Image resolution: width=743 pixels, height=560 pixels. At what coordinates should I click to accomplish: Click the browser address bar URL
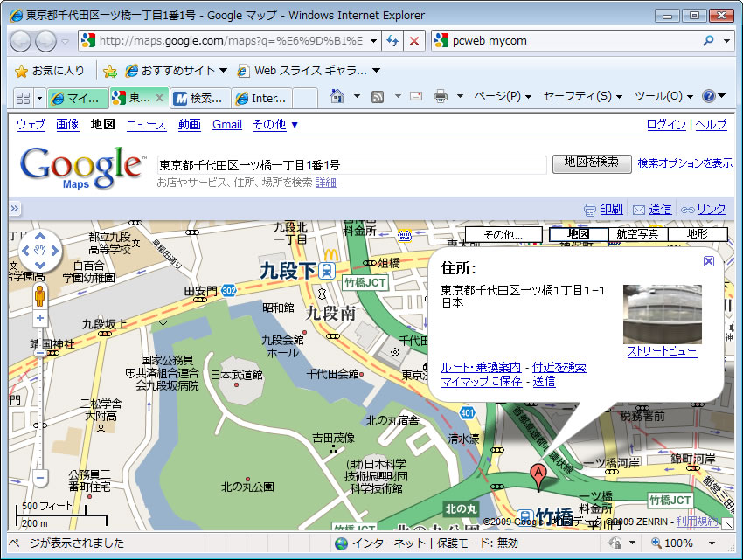(231, 41)
